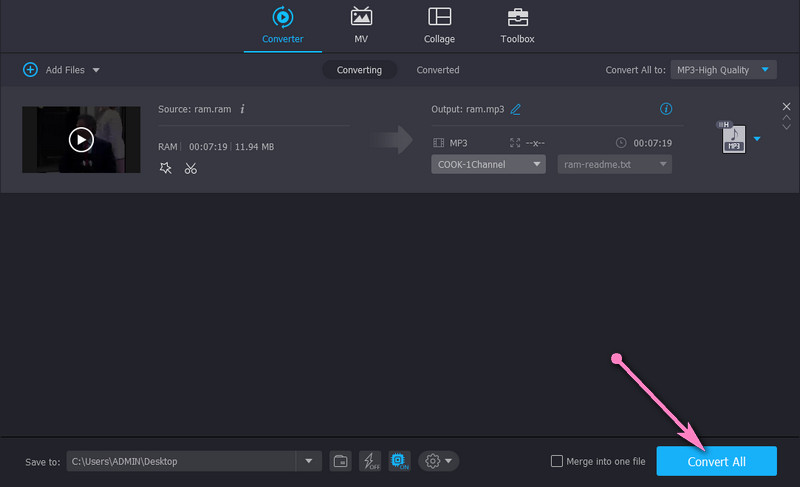Check Merge into one file
Viewport: 800px width, 487px height.
pos(557,461)
